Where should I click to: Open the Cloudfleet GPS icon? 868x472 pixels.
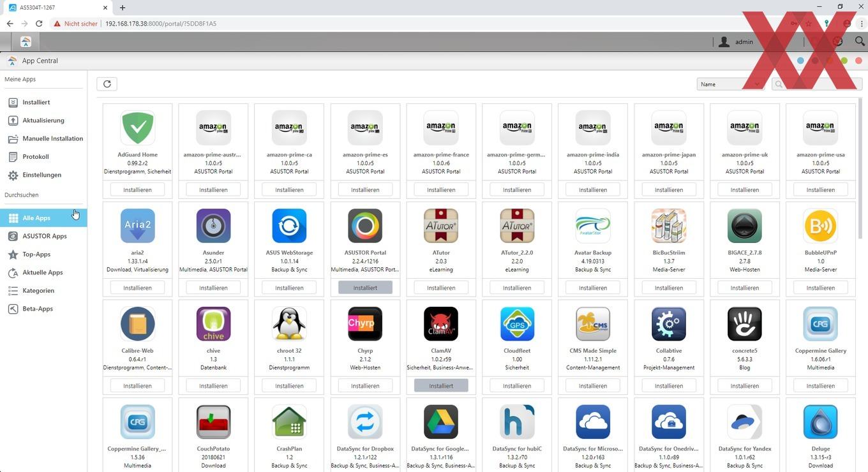click(x=517, y=324)
